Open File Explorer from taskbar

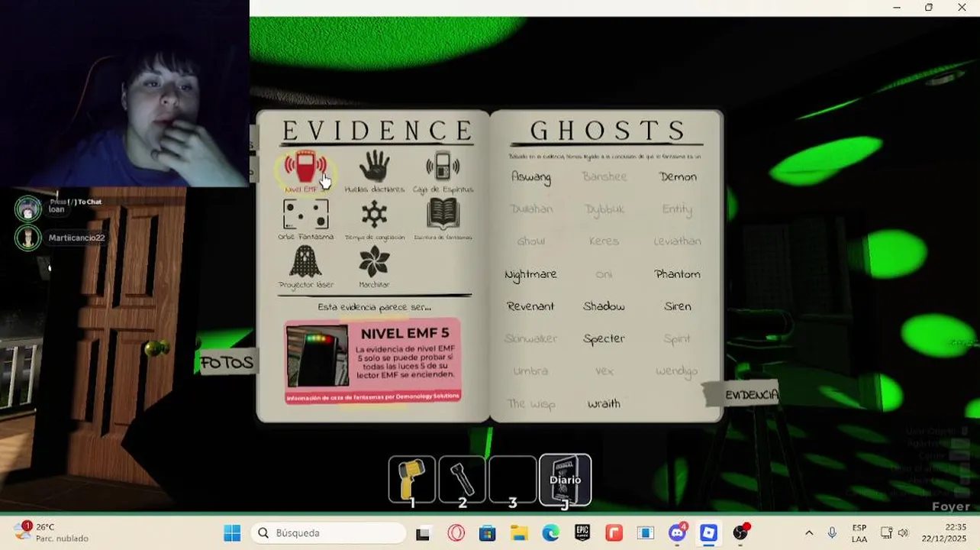pyautogui.click(x=519, y=533)
